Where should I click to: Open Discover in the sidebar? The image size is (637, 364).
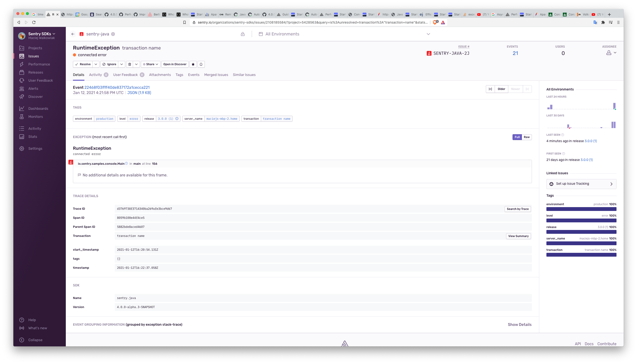35,97
